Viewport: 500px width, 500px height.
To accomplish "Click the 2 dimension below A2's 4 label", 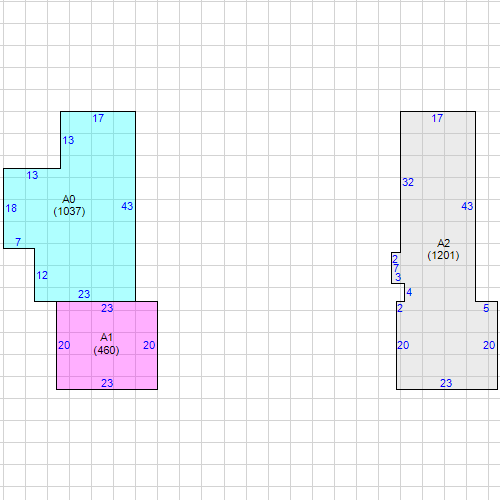I will click(400, 308).
